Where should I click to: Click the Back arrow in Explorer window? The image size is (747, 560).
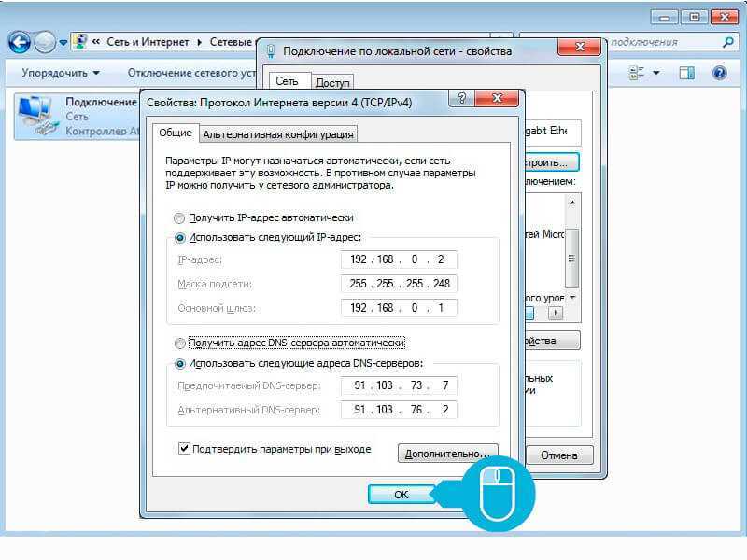19,42
